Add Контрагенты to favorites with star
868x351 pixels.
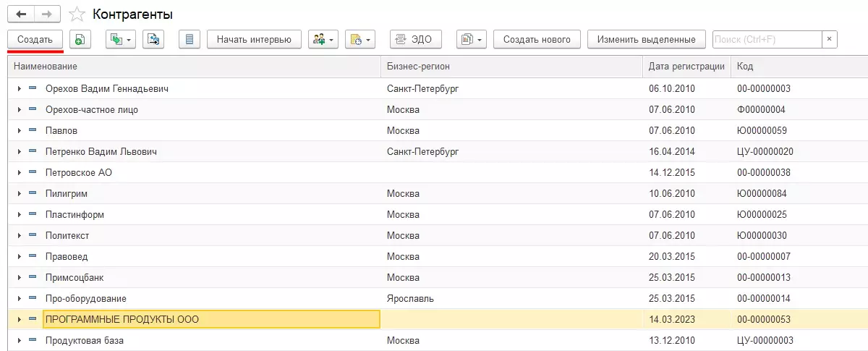tap(76, 14)
